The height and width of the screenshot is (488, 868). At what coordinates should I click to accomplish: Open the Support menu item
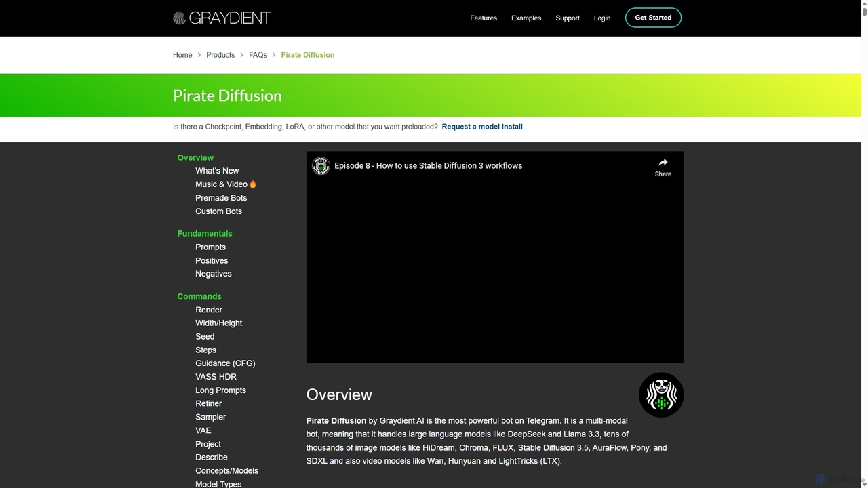click(568, 18)
